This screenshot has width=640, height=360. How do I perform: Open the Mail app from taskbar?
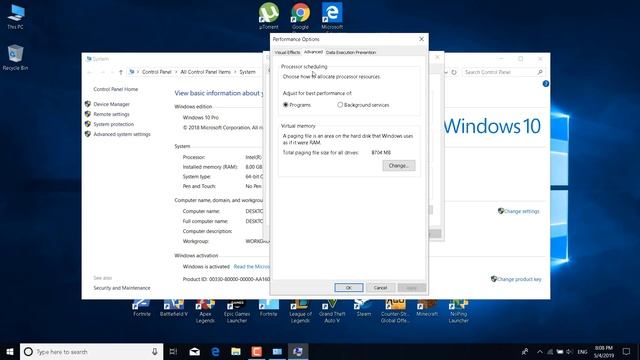tap(195, 351)
